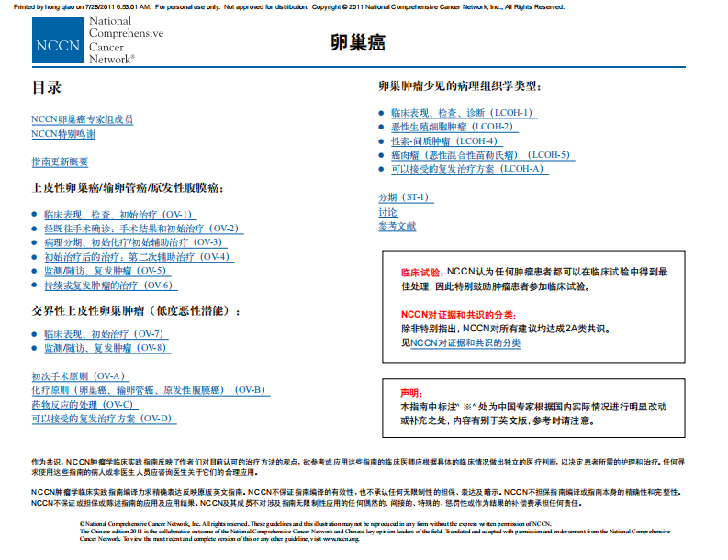Open 监测/随访、复发肿瘤 (OV-8) link

coord(107,348)
